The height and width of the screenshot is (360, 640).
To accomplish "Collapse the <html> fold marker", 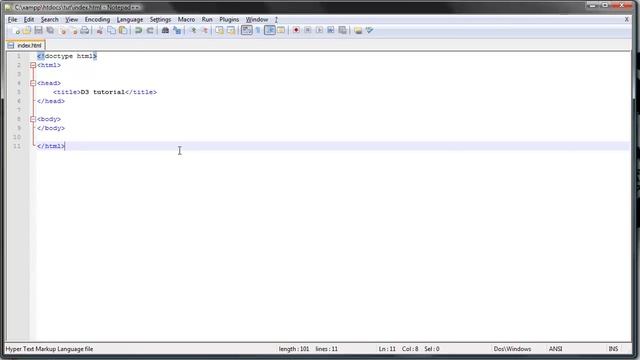I will [x=33, y=65].
